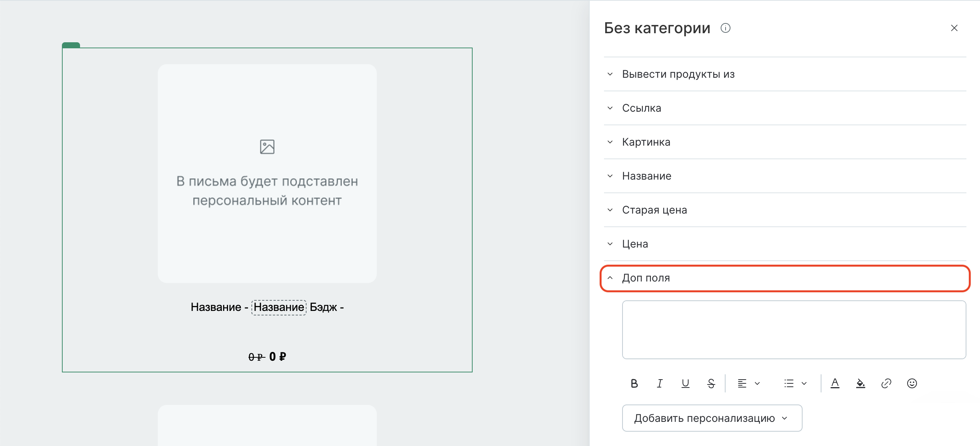This screenshot has height=446, width=980.
Task: Expand the Название section
Action: (784, 176)
